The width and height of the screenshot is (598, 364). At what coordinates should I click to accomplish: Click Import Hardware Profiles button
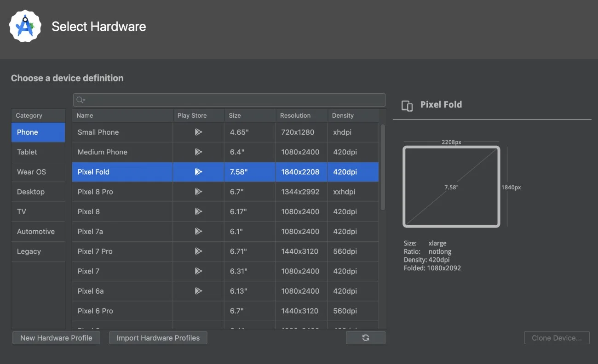[x=158, y=338]
